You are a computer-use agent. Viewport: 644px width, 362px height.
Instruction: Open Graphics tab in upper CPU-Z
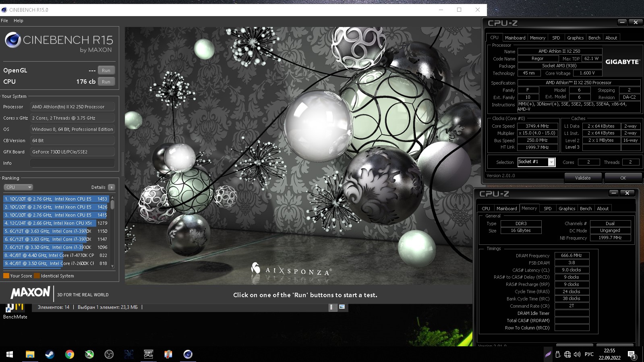pos(575,38)
